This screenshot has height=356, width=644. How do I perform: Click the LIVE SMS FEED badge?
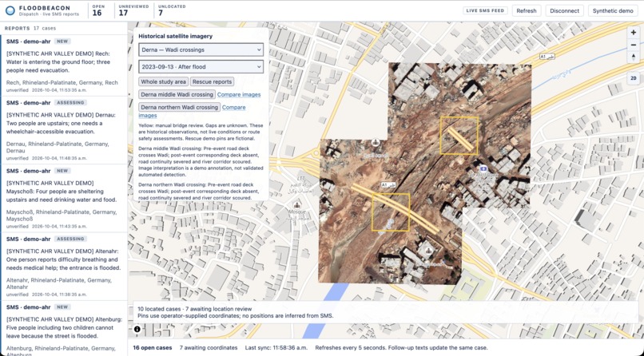[x=485, y=10]
